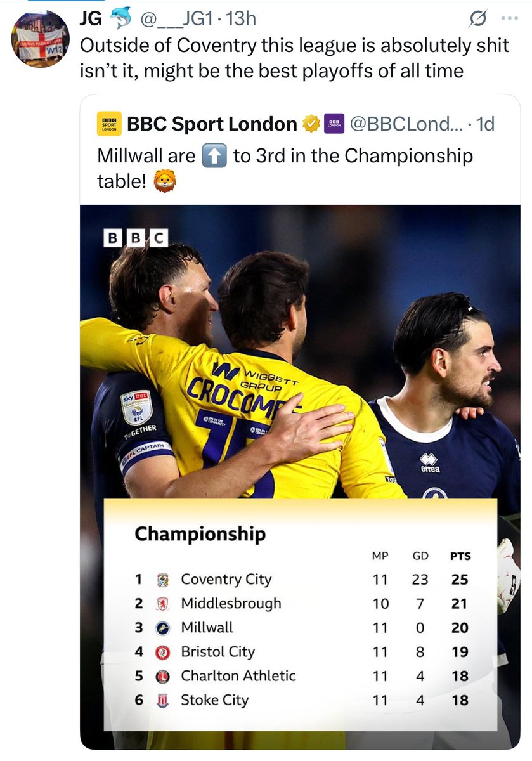Tap the 'Outside of Coventry' tweet text
This screenshot has height=761, width=532.
tap(294, 58)
